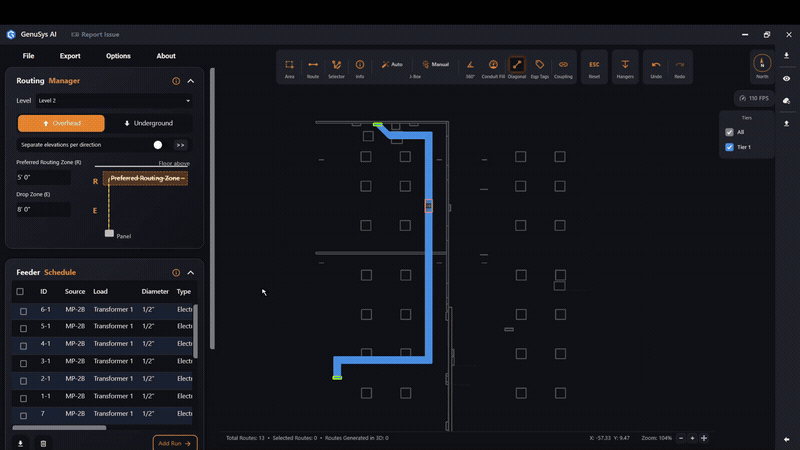This screenshot has height=450, width=800.
Task: Download the feeder schedule
Action: [x=20, y=443]
